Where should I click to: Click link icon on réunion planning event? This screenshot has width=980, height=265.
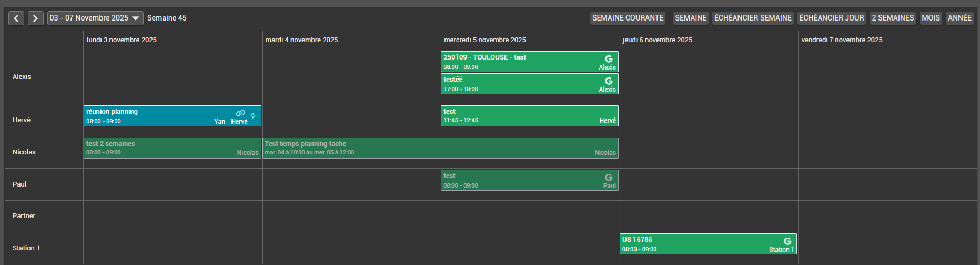click(240, 113)
